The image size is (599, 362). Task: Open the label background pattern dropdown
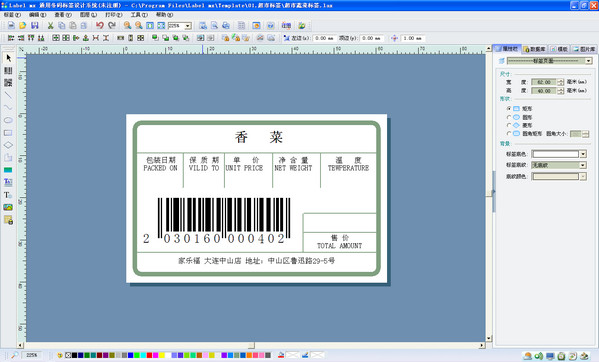pos(583,165)
